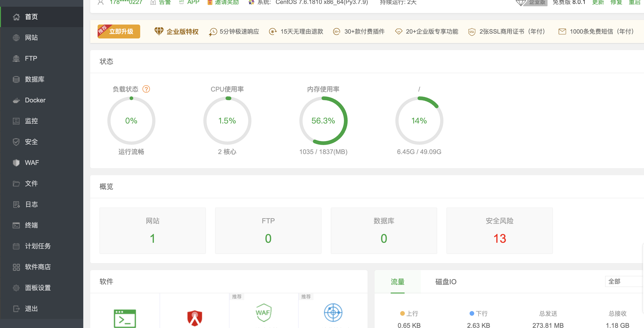Click the database sidebar icon

16,79
